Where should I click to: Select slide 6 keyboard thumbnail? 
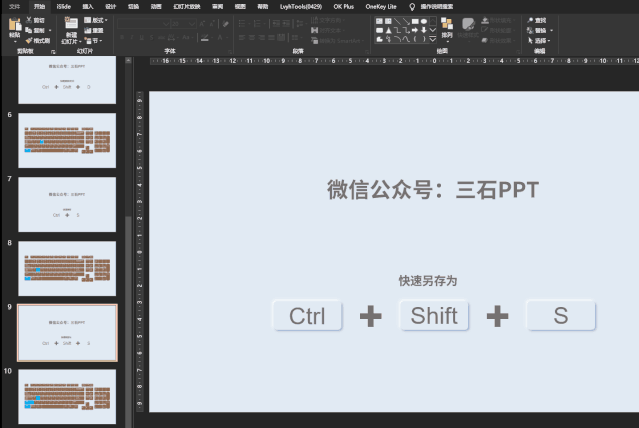click(67, 141)
